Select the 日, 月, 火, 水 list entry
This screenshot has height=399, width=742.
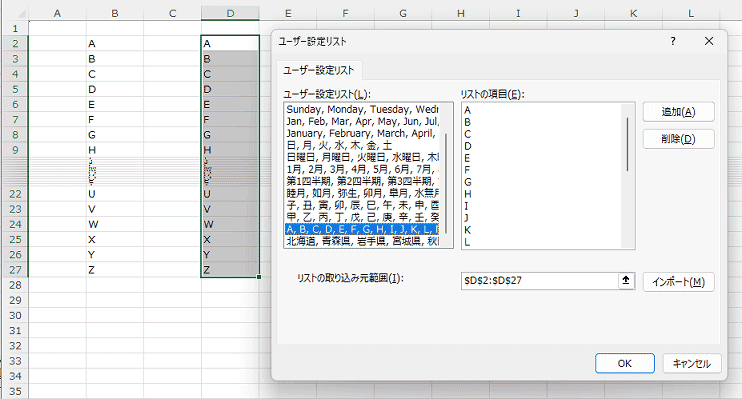(362, 145)
